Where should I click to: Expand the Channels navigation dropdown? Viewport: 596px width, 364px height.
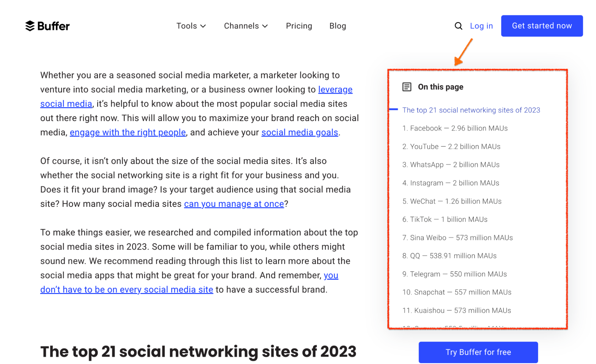245,26
